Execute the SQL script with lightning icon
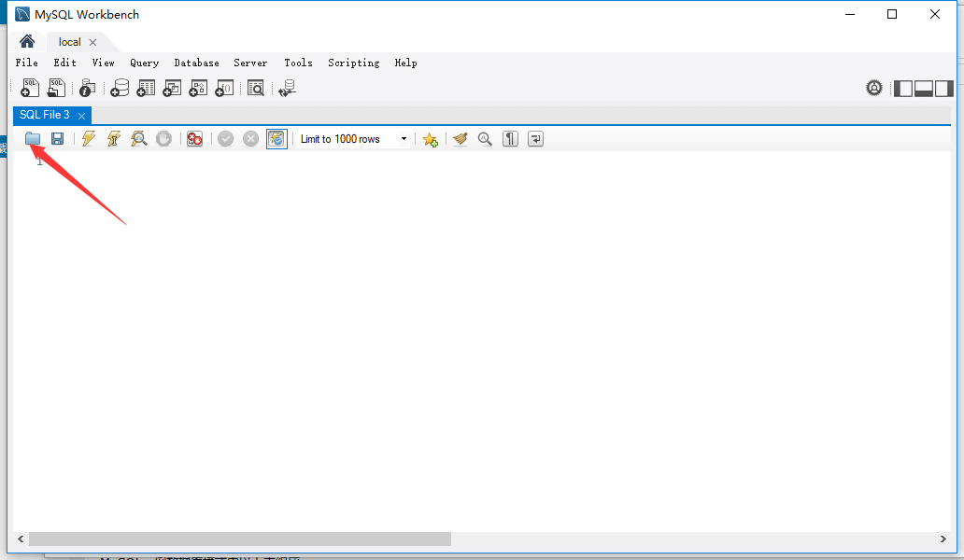This screenshot has height=560, width=964. pos(89,139)
